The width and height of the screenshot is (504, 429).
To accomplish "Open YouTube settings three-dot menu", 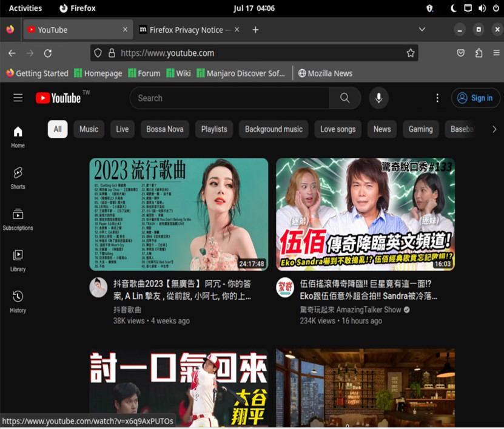I will tap(437, 98).
